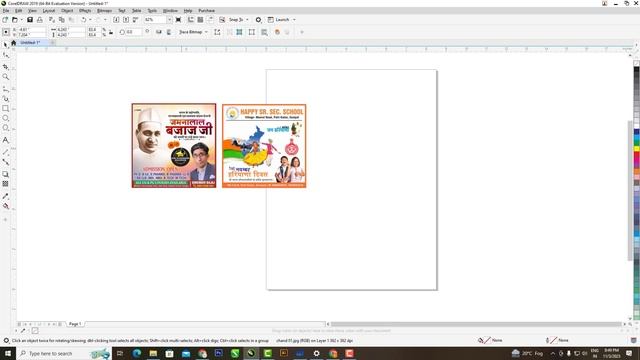Image resolution: width=640 pixels, height=360 pixels.
Task: Select the Crop tool
Action: [5, 66]
